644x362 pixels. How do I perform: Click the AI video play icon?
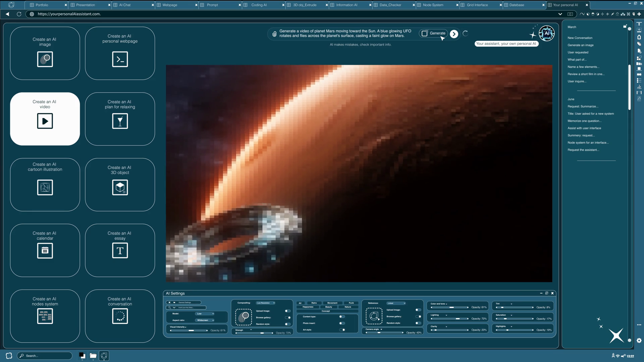45,121
